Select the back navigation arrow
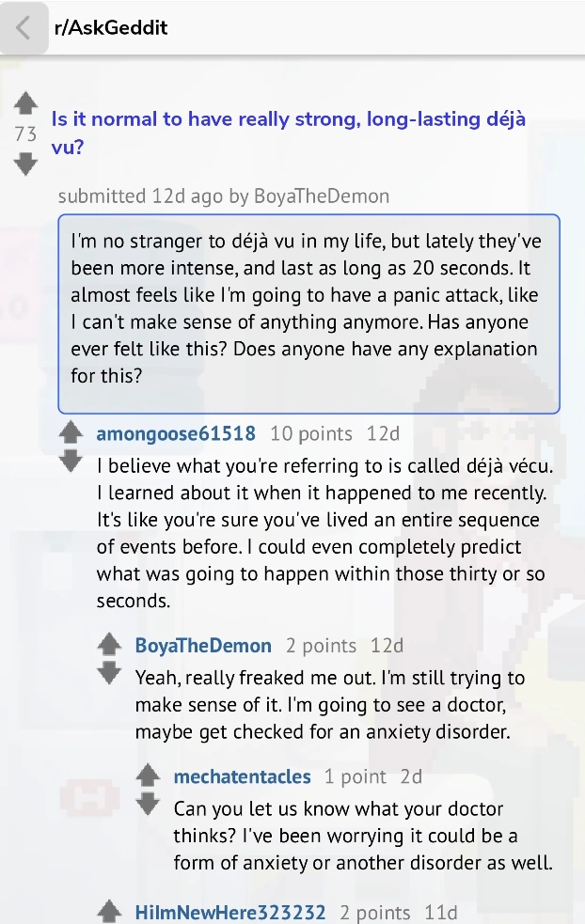This screenshot has height=924, width=585. (x=23, y=27)
